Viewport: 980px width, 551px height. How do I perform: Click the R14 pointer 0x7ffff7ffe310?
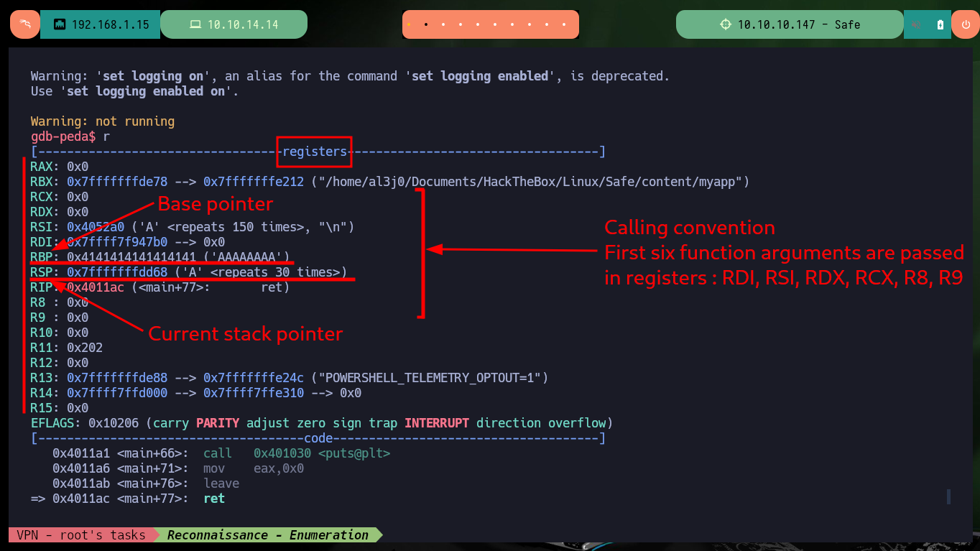click(x=254, y=393)
